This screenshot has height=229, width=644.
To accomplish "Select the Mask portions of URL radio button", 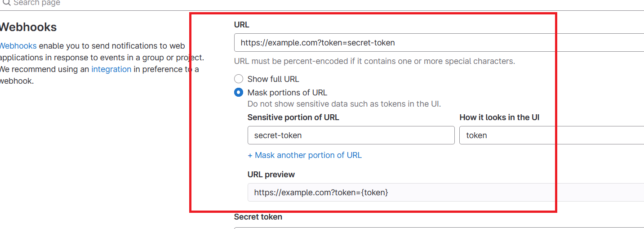I will click(x=239, y=93).
